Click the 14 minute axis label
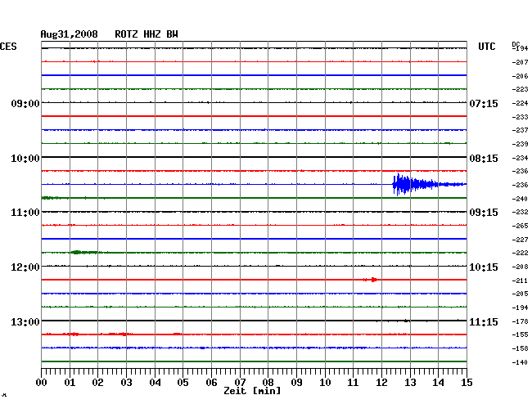 point(438,383)
